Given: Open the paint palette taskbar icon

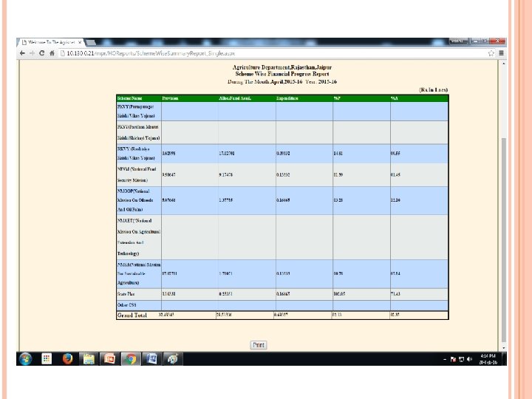Looking at the screenshot, I should [173, 358].
